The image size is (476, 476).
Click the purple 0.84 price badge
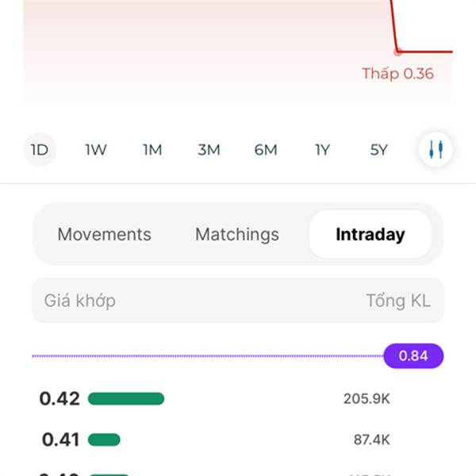[x=413, y=355]
